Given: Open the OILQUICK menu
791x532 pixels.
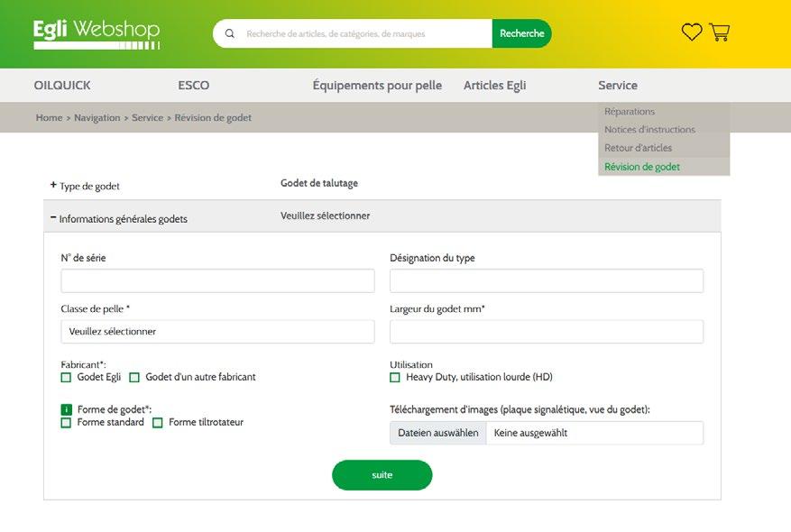Looking at the screenshot, I should 62,86.
